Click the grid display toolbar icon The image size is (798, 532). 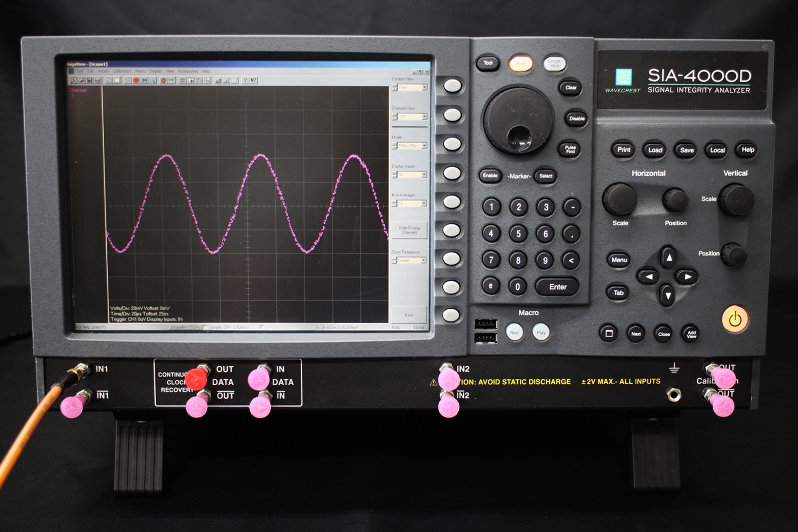(x=183, y=81)
